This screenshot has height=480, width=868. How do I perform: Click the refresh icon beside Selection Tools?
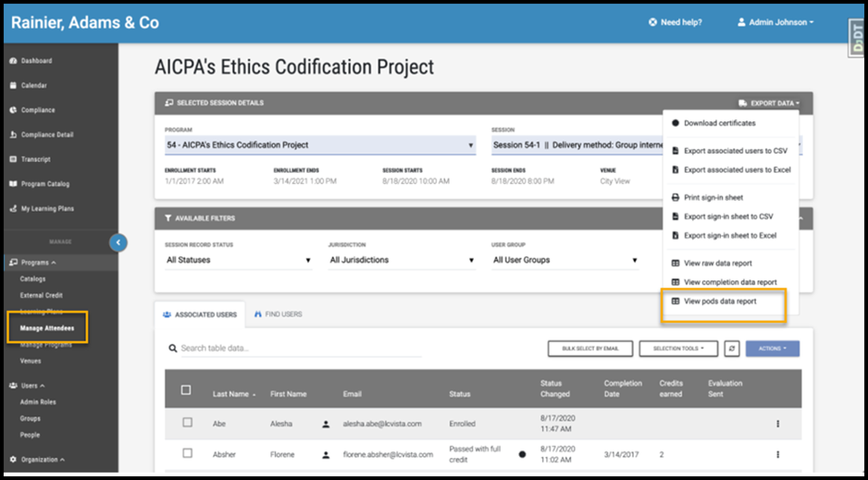coord(733,349)
